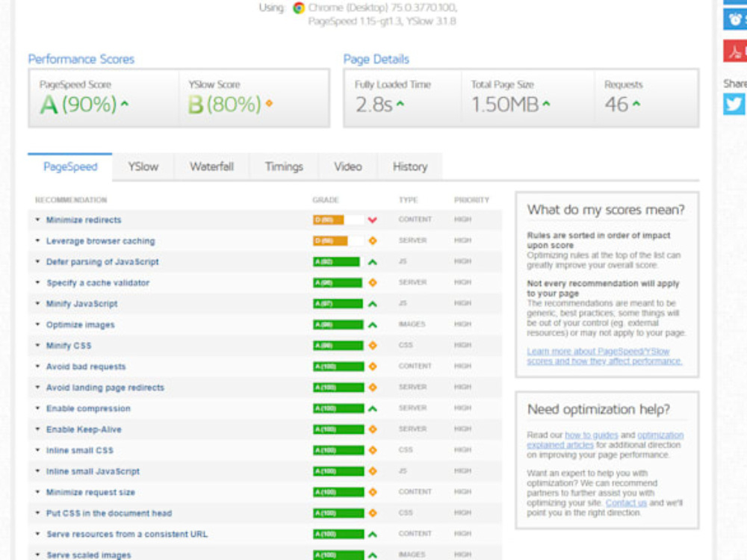Switch to the YSlow tab
The height and width of the screenshot is (560, 747).
[x=143, y=167]
